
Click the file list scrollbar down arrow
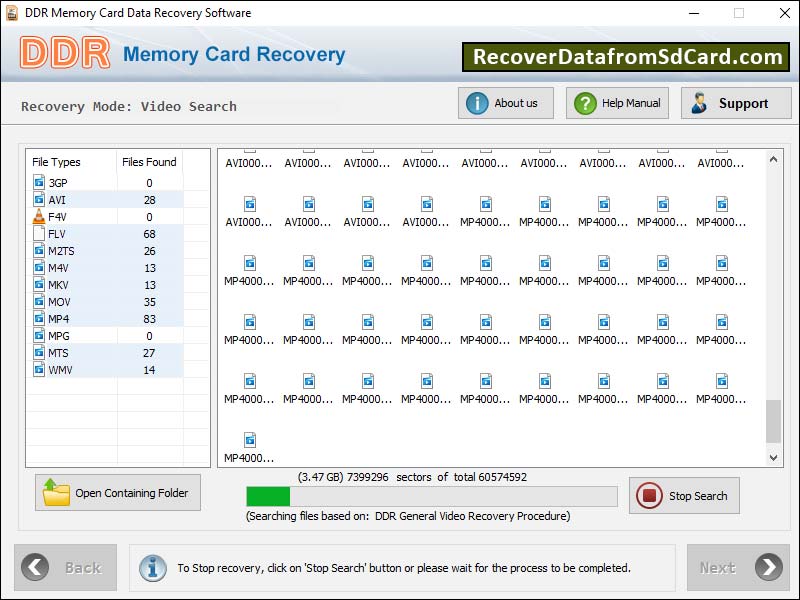(773, 458)
